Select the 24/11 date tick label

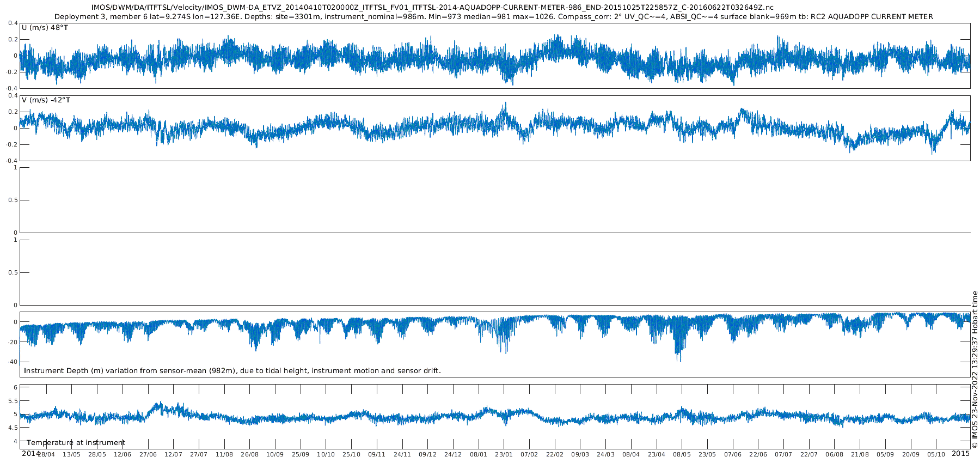[402, 455]
